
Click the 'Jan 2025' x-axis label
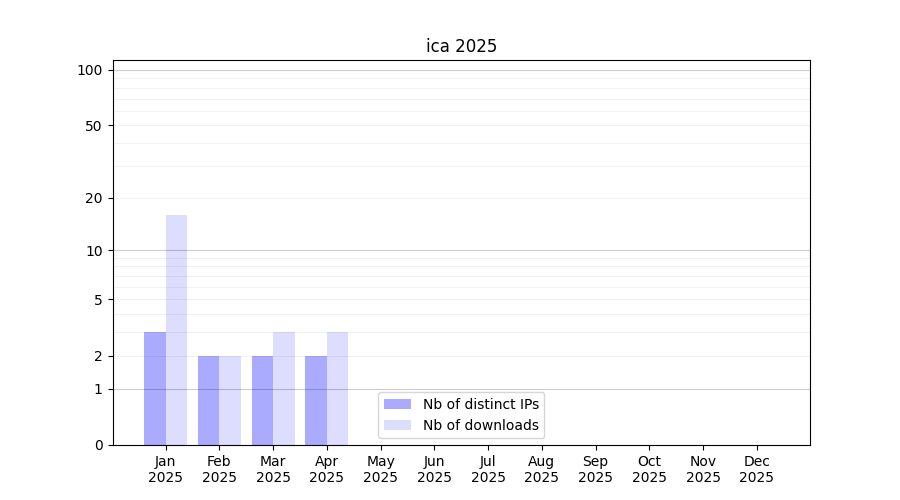(x=165, y=469)
